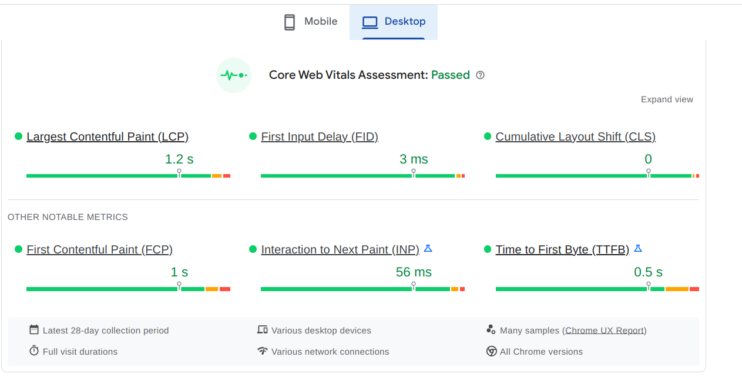Expand the Core Web Vitals view

[667, 99]
